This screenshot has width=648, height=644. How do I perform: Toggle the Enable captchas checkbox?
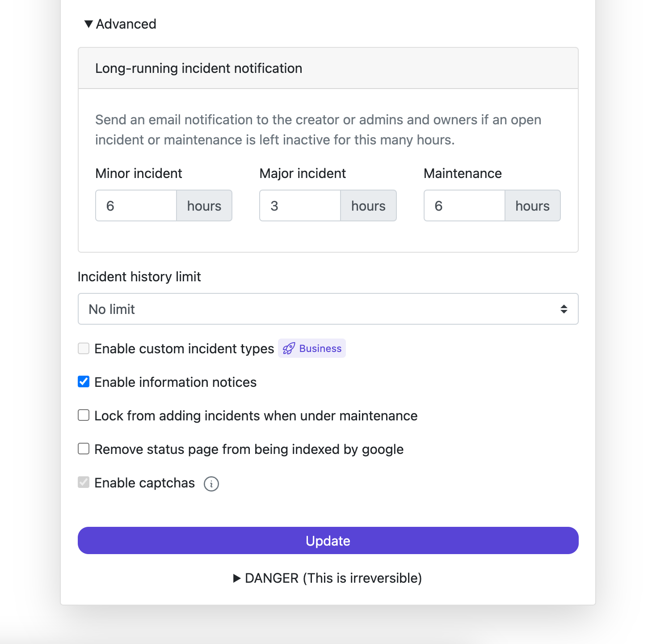[84, 482]
